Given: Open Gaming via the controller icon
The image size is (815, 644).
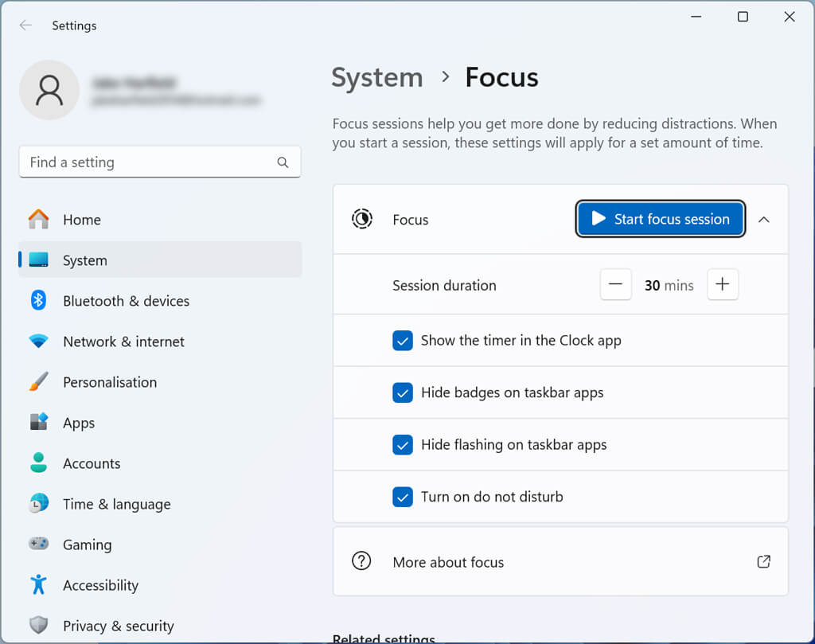Looking at the screenshot, I should [x=38, y=544].
